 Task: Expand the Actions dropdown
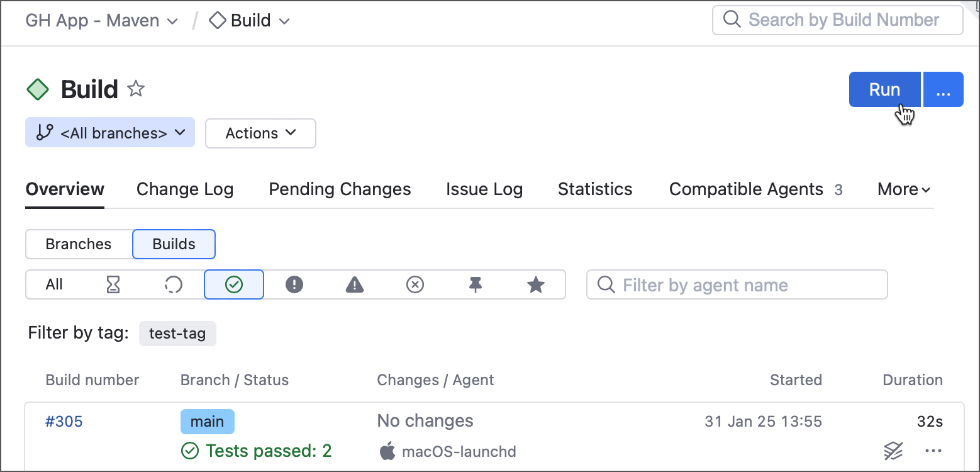click(x=260, y=133)
